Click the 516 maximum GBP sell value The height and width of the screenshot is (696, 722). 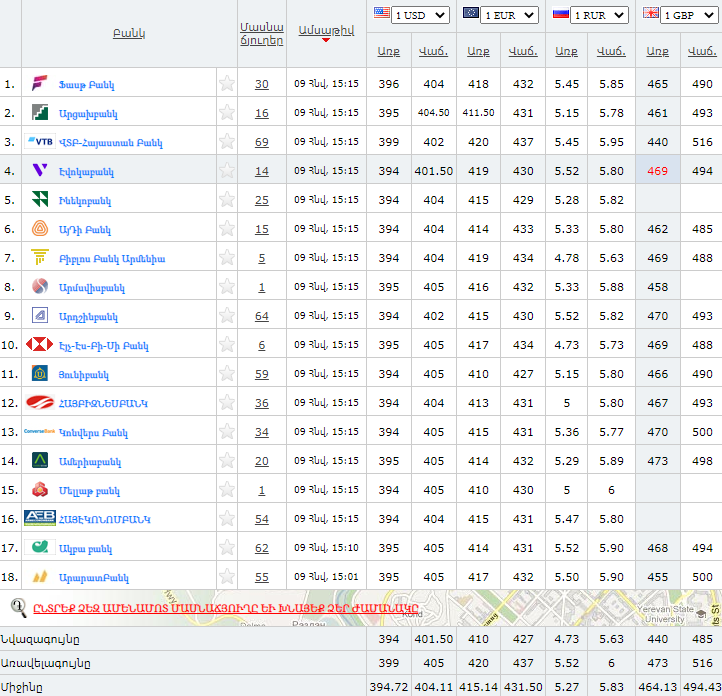pyautogui.click(x=702, y=663)
